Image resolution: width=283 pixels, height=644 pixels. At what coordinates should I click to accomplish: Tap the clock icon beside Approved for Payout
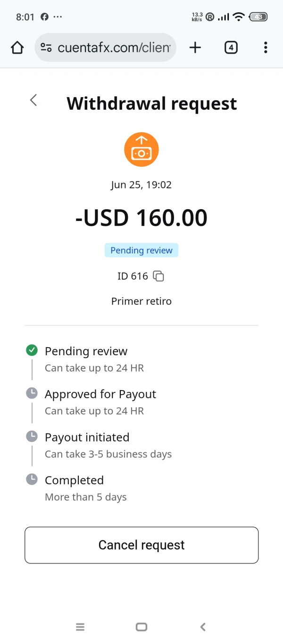[x=32, y=393]
